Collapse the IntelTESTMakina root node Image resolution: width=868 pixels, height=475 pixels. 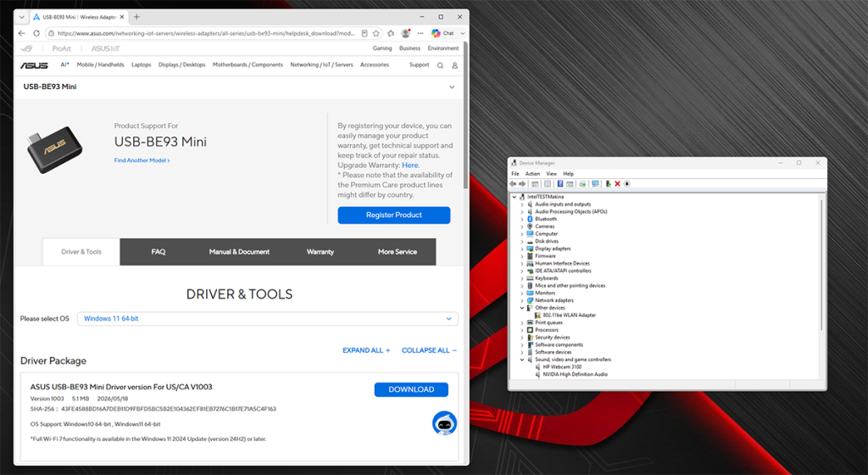point(515,197)
